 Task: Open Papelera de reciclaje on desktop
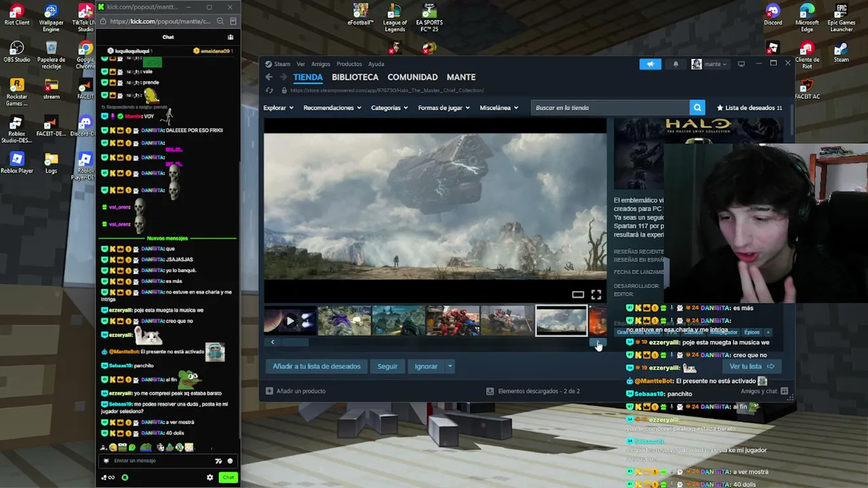51,56
